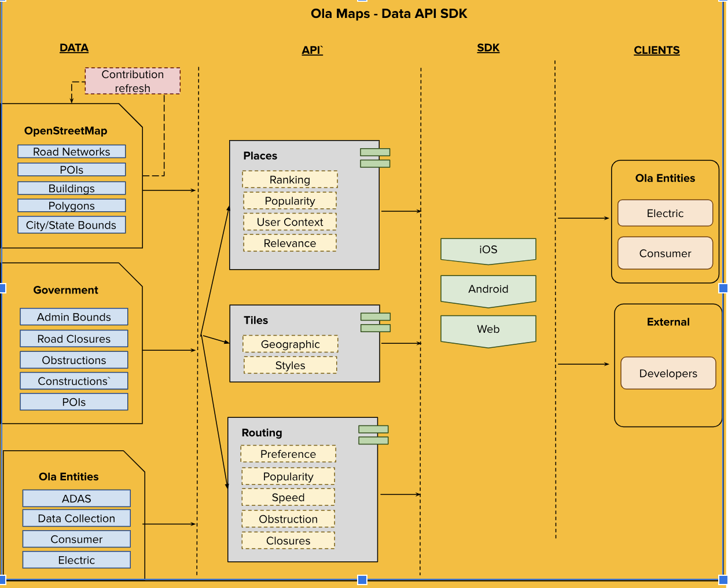Click the CLIENTS column heading

coord(656,50)
